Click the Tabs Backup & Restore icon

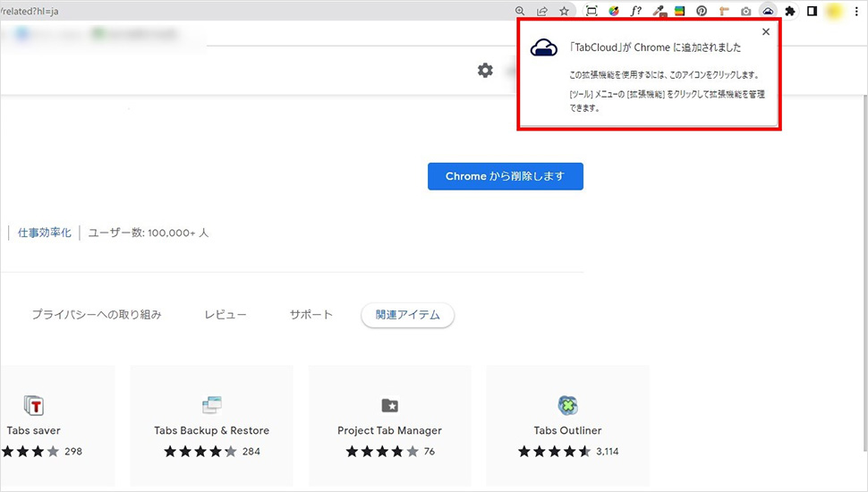(211, 405)
